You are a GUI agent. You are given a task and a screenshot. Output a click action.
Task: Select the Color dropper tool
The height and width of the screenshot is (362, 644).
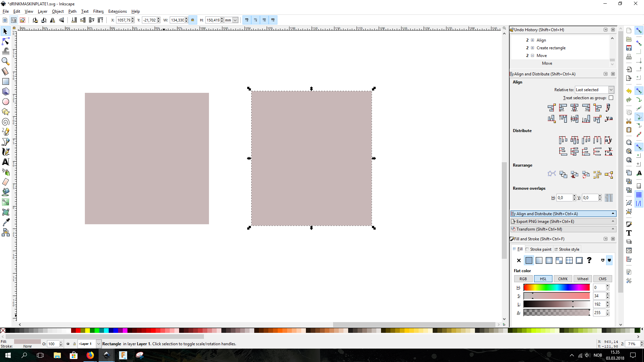pyautogui.click(x=5, y=222)
